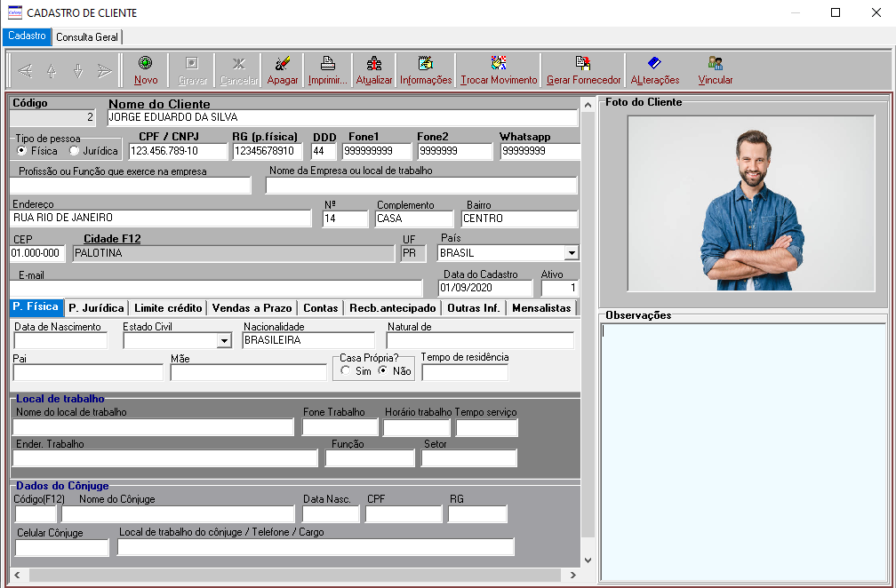Click the Trocar Movimento icon

point(499,63)
